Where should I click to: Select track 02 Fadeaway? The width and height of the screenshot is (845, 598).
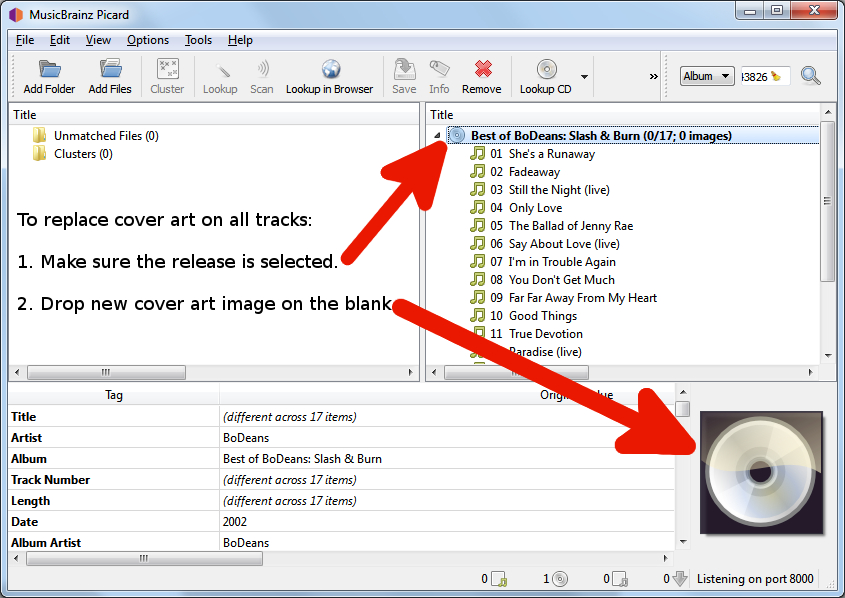point(534,172)
